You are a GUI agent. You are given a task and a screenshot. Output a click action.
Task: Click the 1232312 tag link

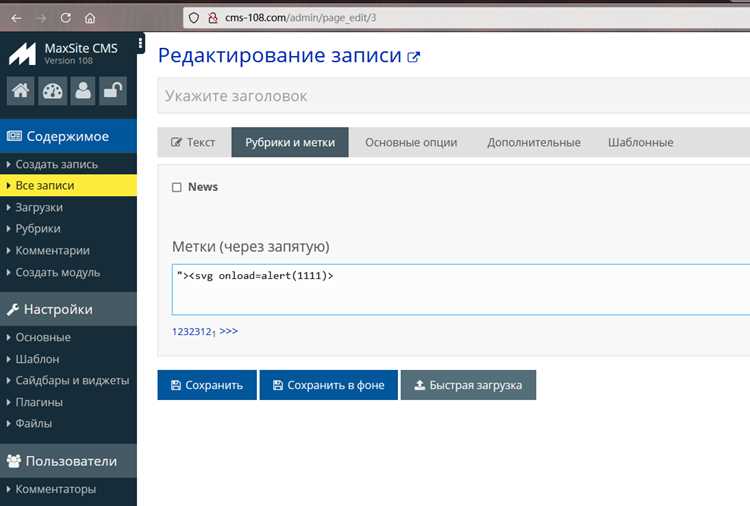point(194,331)
